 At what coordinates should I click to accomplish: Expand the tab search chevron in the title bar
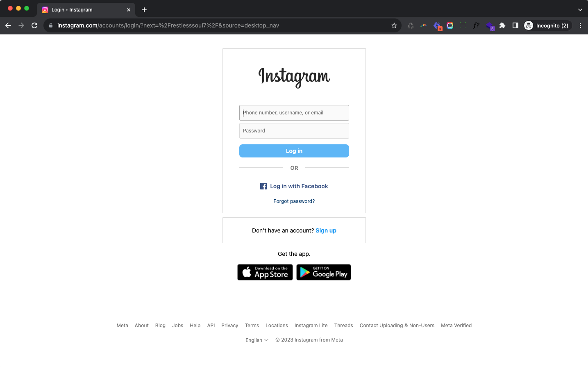coord(580,10)
